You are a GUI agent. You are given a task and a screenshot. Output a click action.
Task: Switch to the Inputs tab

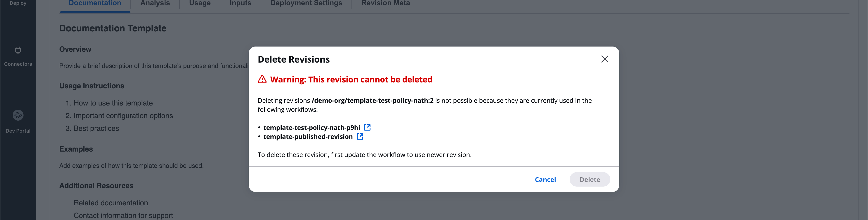pos(240,3)
